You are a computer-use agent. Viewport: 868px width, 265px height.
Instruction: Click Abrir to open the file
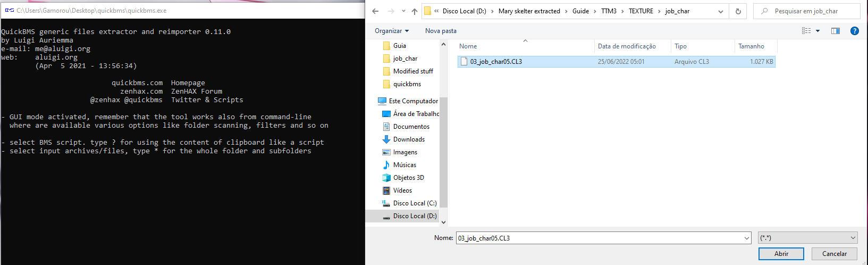pyautogui.click(x=781, y=254)
